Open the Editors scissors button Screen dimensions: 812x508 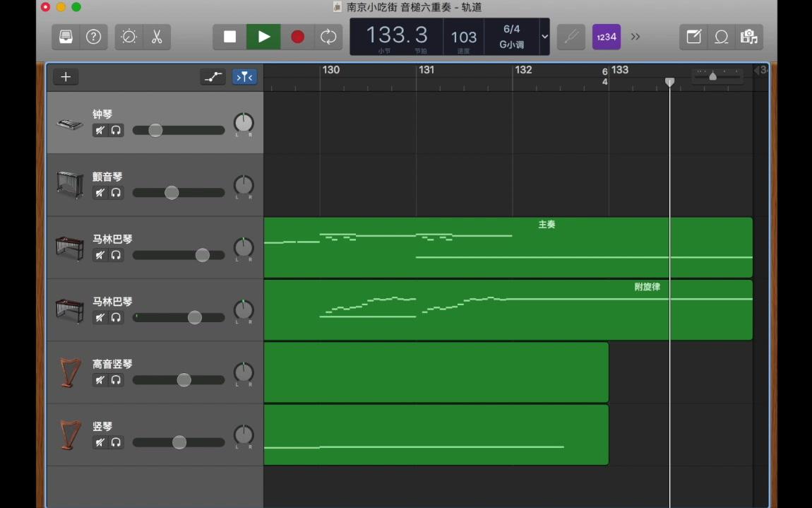157,37
